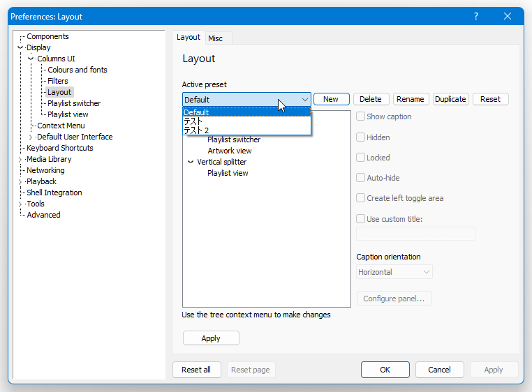Switch to the Layout tab
532x392 pixels.
tap(189, 37)
